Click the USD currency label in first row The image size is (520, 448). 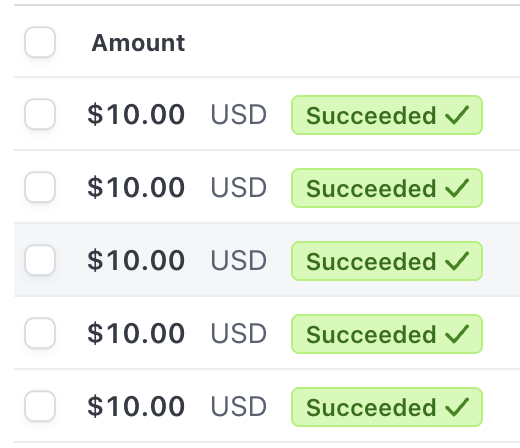(239, 115)
